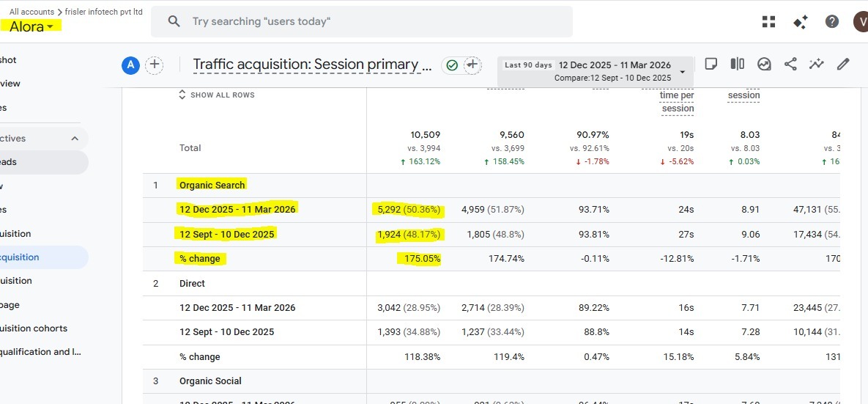The width and height of the screenshot is (868, 404).
Task: Open the Insights trend line icon
Action: pos(817,65)
